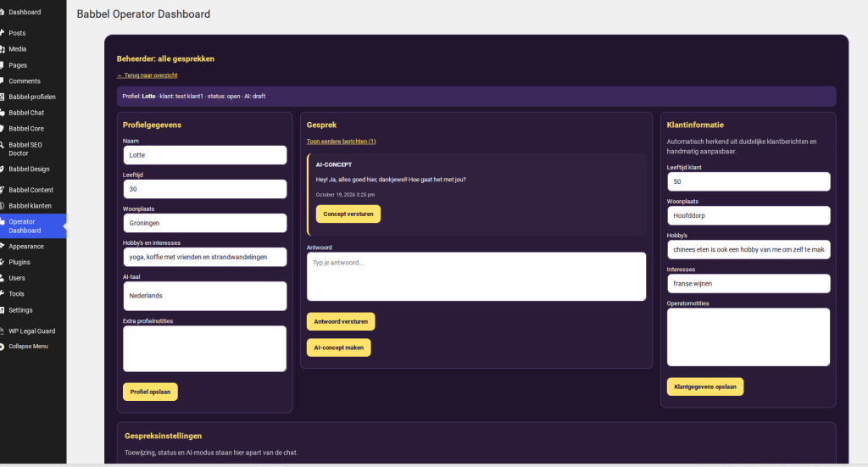Image resolution: width=868 pixels, height=467 pixels.
Task: Click the Settings sidebar icon
Action: [x=3, y=310]
